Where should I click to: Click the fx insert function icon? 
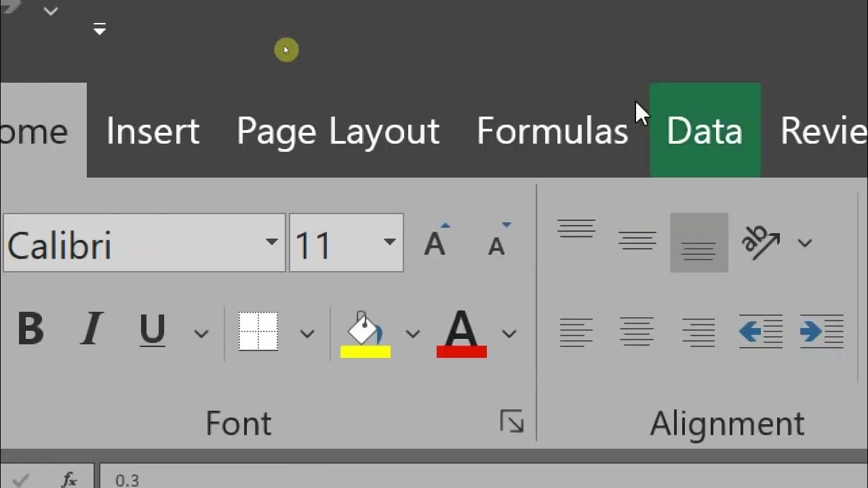pos(69,480)
